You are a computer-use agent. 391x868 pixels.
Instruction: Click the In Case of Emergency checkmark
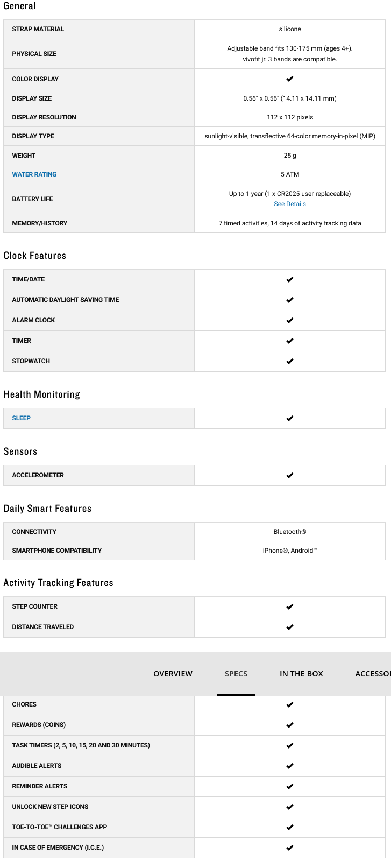[290, 848]
